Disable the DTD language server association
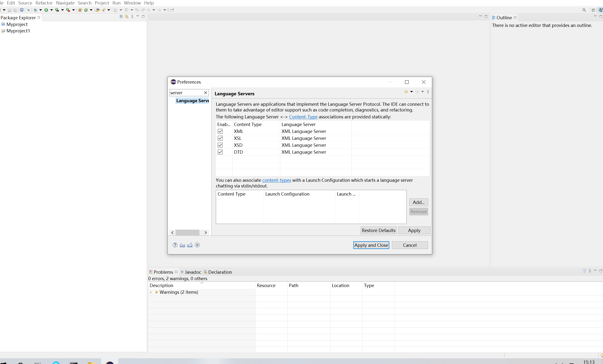The image size is (603, 364). click(x=220, y=152)
